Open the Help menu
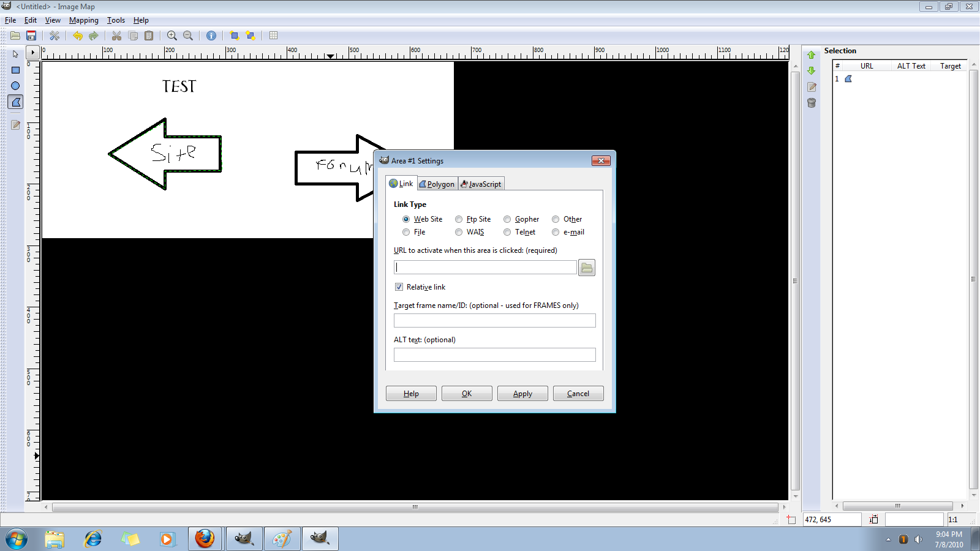 pyautogui.click(x=141, y=20)
